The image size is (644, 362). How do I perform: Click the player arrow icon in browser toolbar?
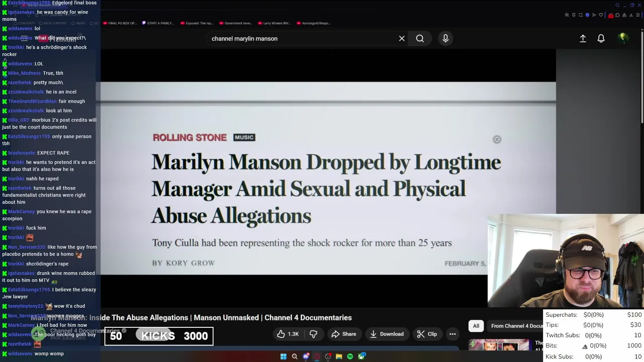tap(594, 15)
